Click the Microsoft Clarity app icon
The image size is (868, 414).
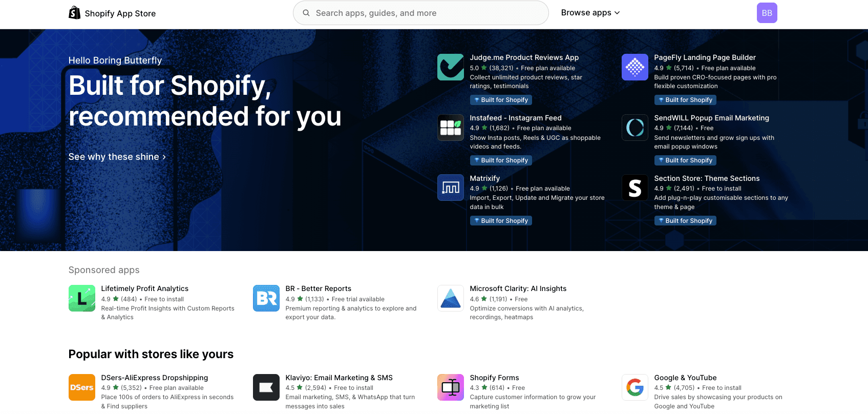pos(451,298)
